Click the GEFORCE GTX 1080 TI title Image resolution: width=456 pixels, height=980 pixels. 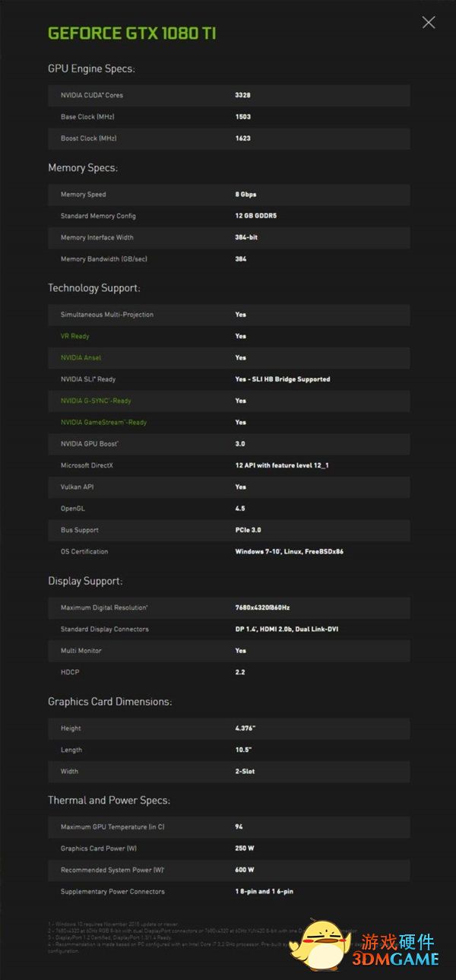[132, 33]
